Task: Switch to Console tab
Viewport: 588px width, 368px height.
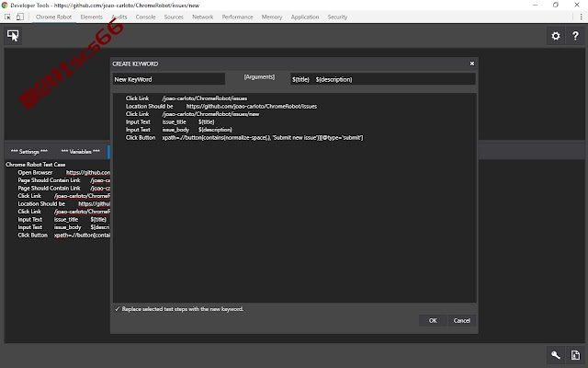Action: point(145,17)
